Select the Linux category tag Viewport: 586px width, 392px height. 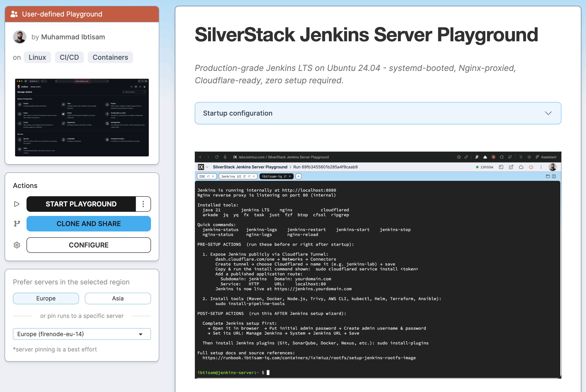point(37,57)
